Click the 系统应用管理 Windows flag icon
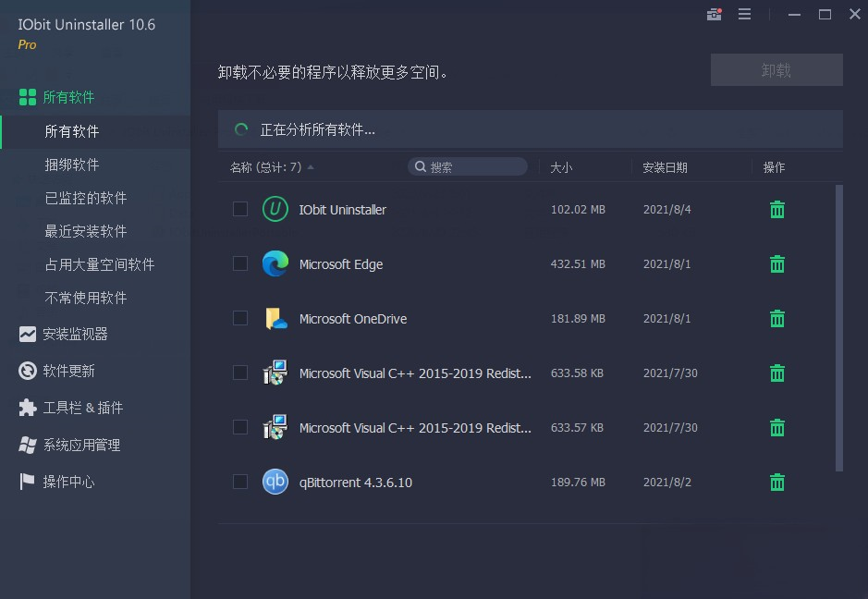 click(x=28, y=445)
